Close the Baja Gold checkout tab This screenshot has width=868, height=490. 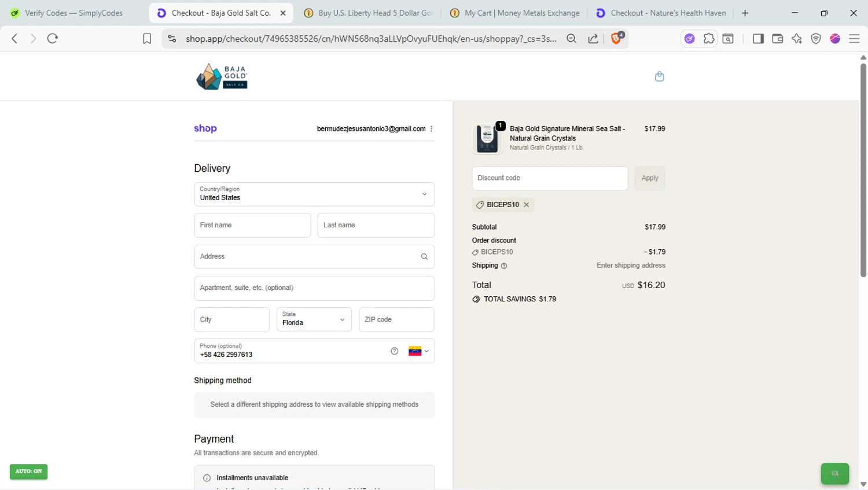pos(283,13)
